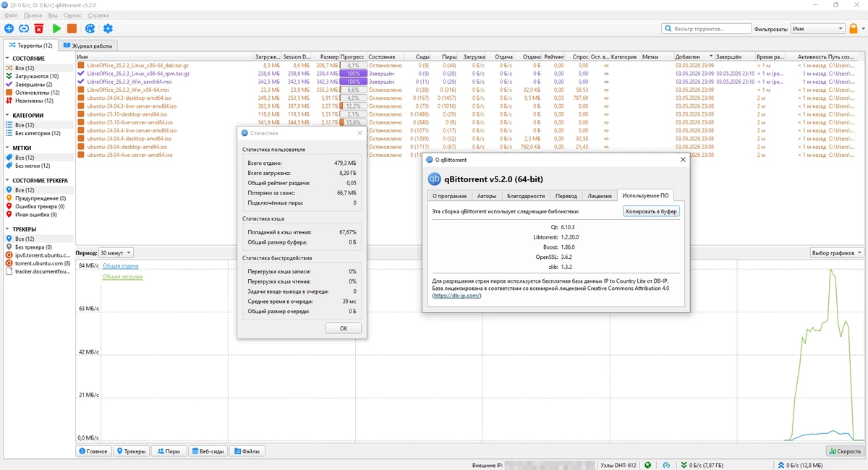
Task: Click the torrent filter search field
Action: point(706,28)
